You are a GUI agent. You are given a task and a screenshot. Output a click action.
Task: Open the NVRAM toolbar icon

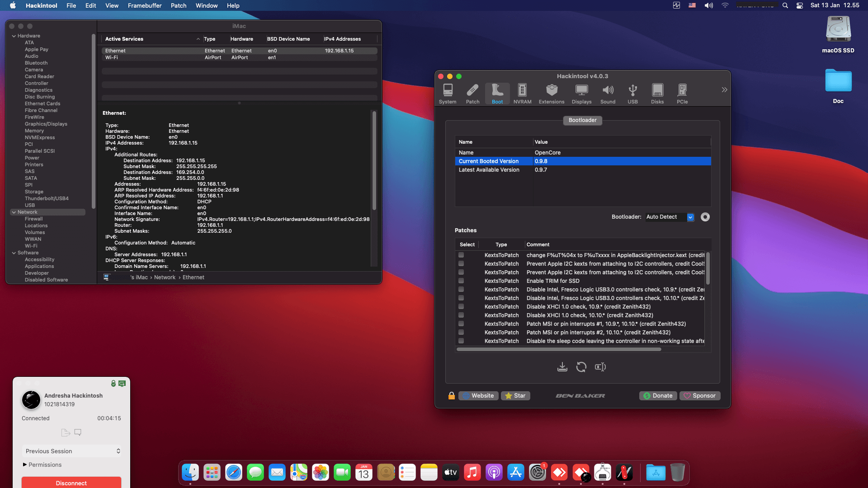522,94
